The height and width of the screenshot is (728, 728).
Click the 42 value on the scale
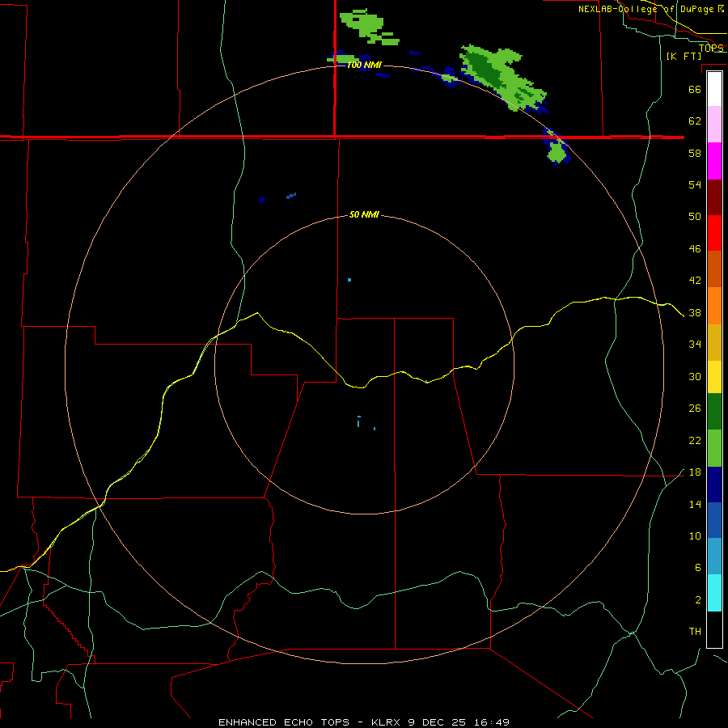pyautogui.click(x=695, y=281)
